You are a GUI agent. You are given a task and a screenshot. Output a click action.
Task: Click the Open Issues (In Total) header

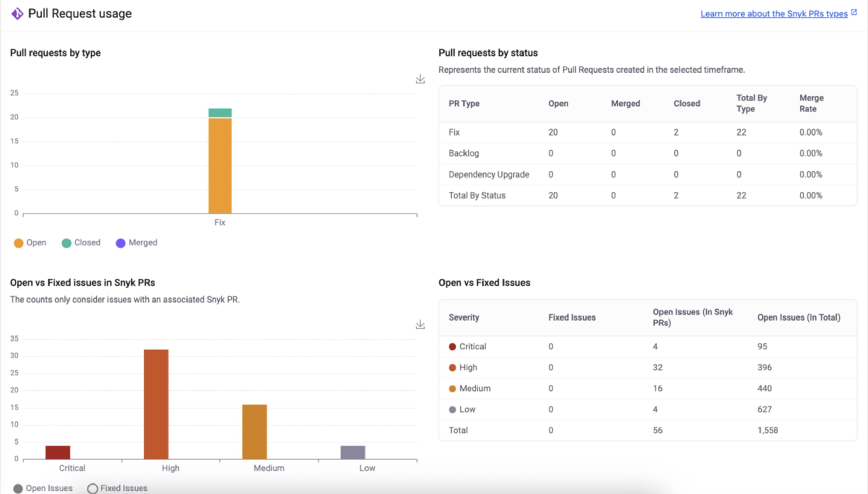tap(799, 317)
